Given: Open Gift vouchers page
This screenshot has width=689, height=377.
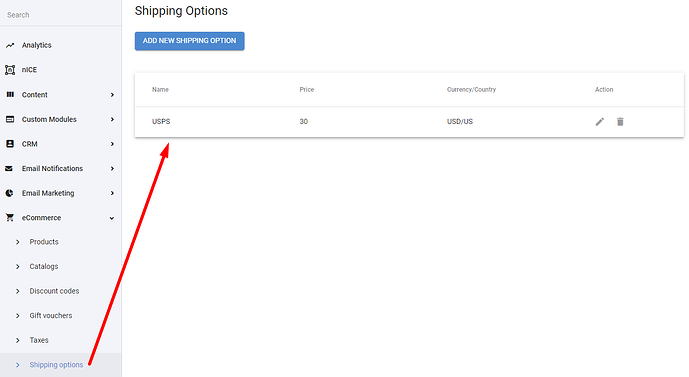Looking at the screenshot, I should coord(51,315).
